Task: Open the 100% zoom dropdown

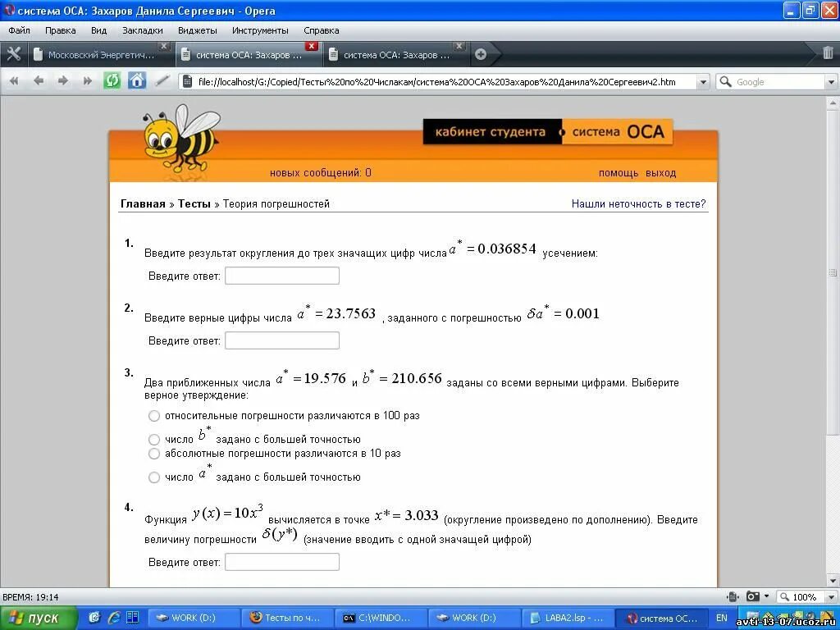Action: (x=830, y=596)
